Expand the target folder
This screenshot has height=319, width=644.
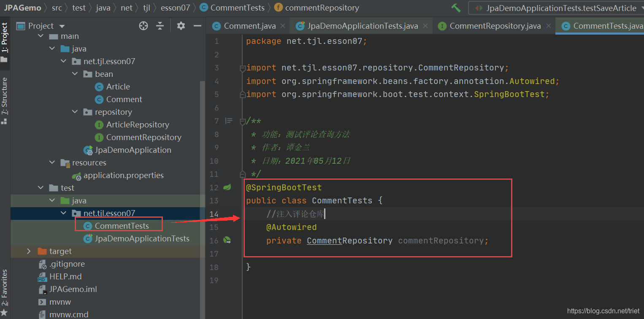[x=29, y=251]
